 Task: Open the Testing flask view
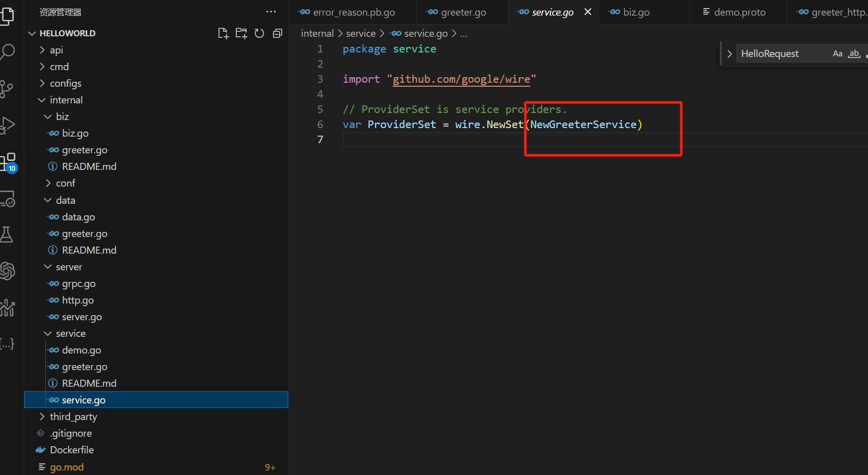point(7,234)
